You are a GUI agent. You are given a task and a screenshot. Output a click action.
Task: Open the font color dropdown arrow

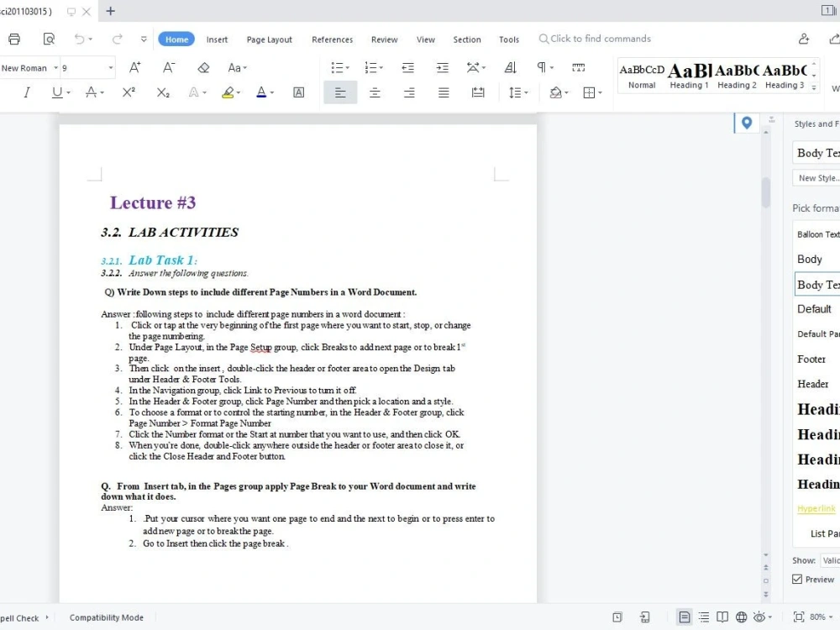coord(272,93)
